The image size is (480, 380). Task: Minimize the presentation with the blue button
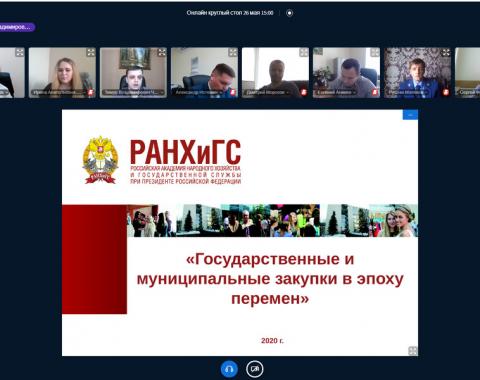pyautogui.click(x=410, y=115)
